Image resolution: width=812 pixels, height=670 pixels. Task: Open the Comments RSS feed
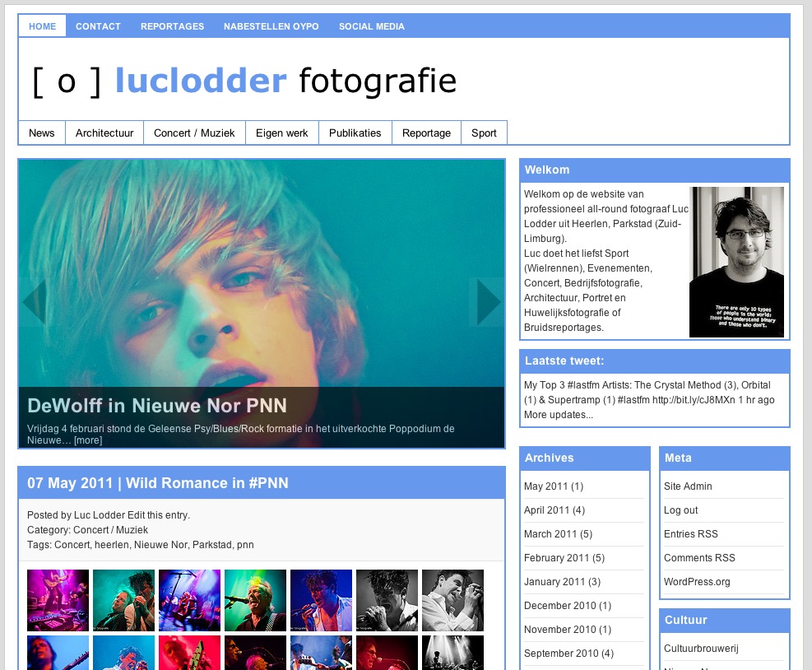tap(699, 558)
